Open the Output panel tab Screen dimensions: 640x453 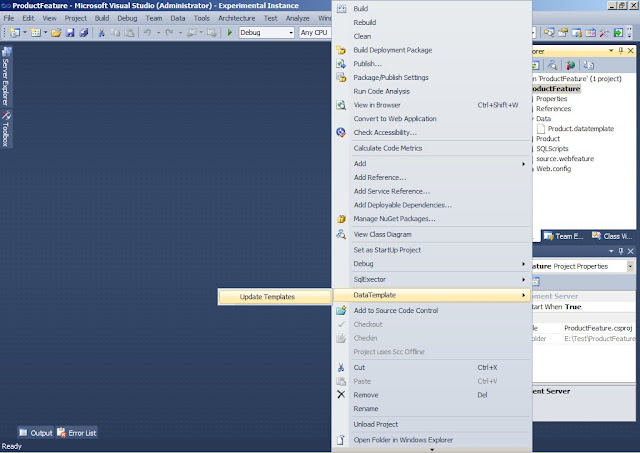point(36,433)
